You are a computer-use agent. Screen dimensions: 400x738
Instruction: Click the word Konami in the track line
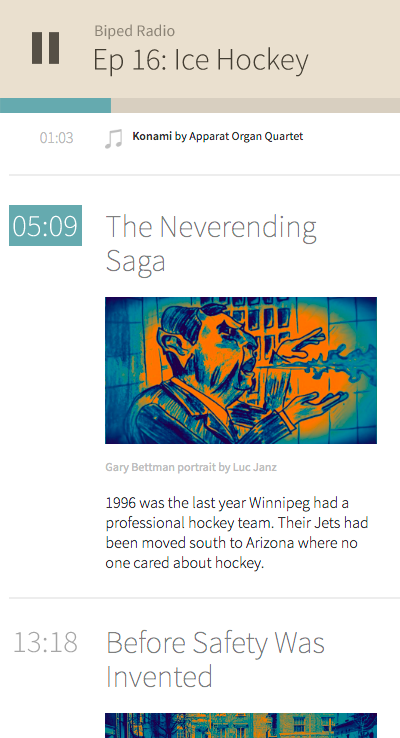[x=152, y=136]
